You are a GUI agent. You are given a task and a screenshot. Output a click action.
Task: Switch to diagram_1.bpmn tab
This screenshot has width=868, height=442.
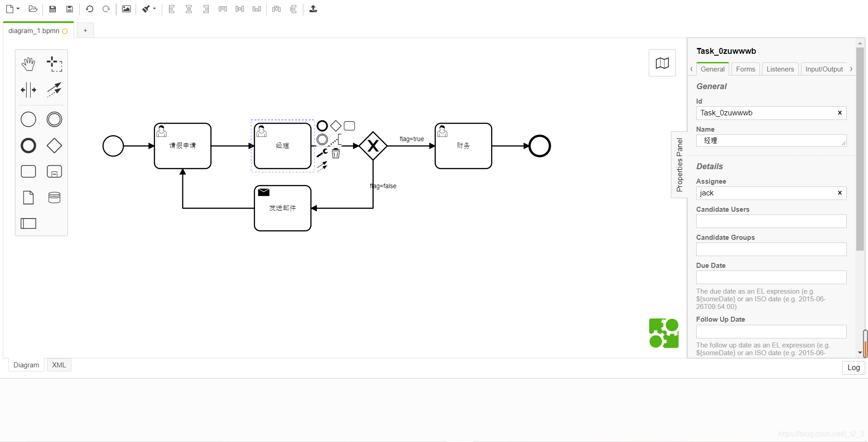click(x=38, y=31)
